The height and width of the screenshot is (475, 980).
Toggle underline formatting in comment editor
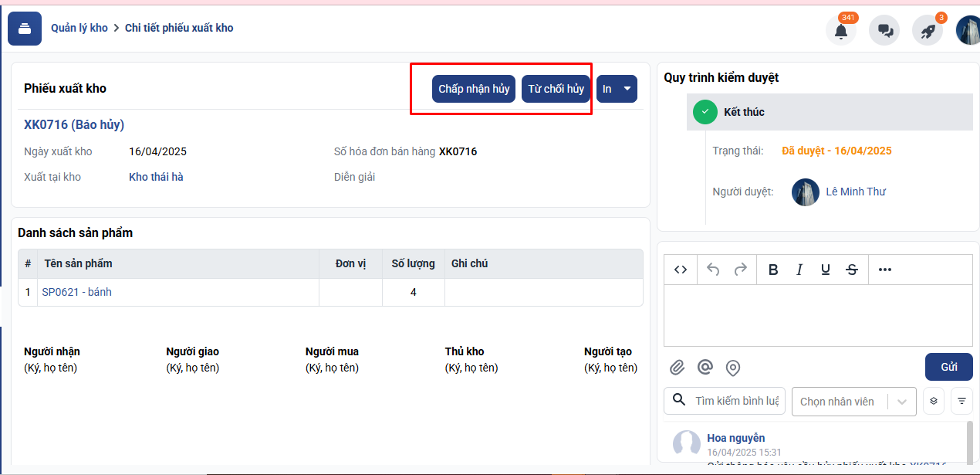[826, 270]
